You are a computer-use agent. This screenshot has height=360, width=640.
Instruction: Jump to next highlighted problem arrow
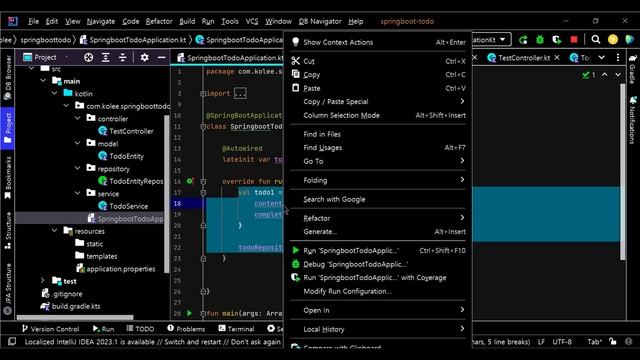pos(618,75)
